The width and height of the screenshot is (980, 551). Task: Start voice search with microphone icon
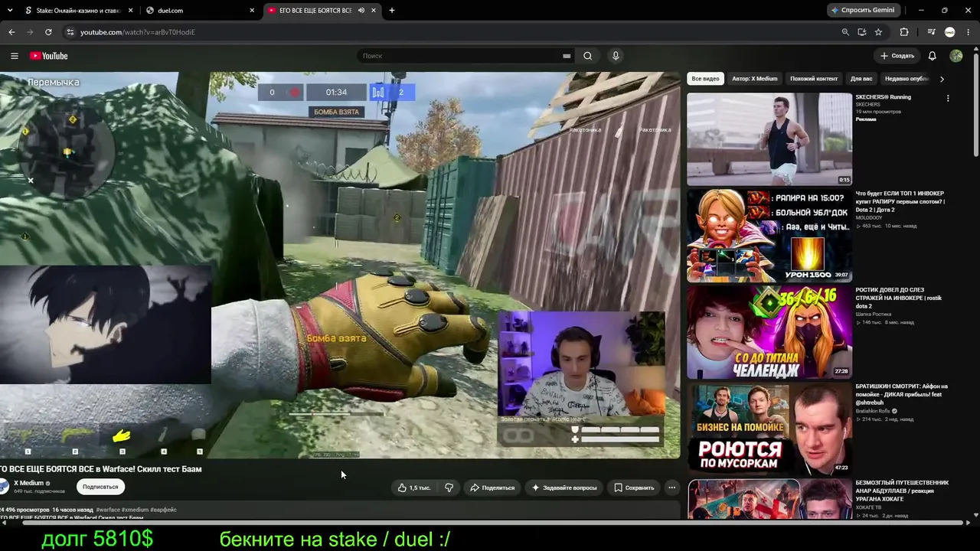(615, 56)
